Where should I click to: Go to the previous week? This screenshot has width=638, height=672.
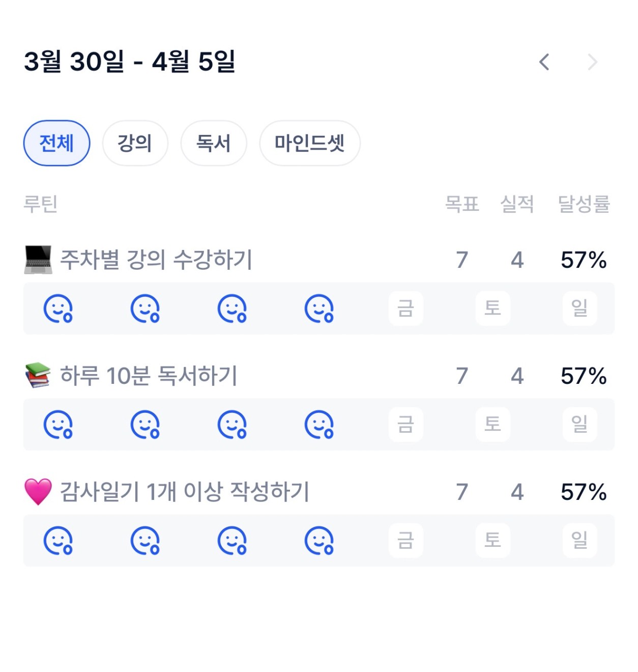coord(544,62)
